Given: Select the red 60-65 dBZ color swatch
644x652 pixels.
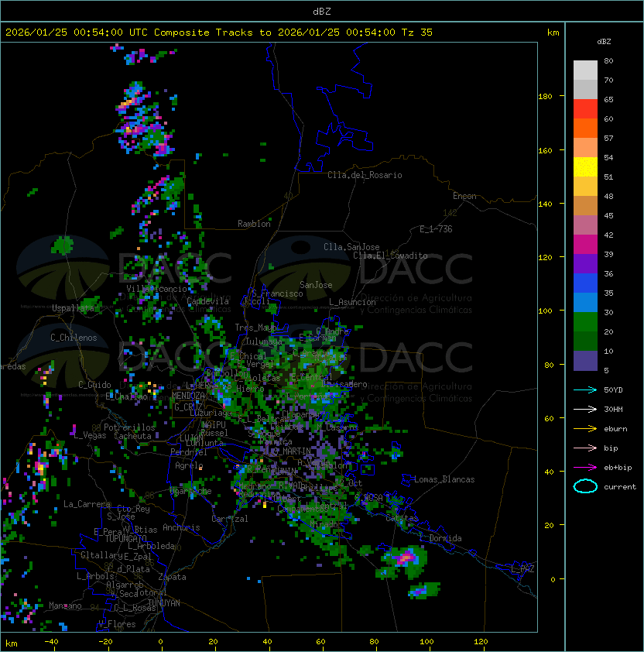Looking at the screenshot, I should click(x=585, y=109).
